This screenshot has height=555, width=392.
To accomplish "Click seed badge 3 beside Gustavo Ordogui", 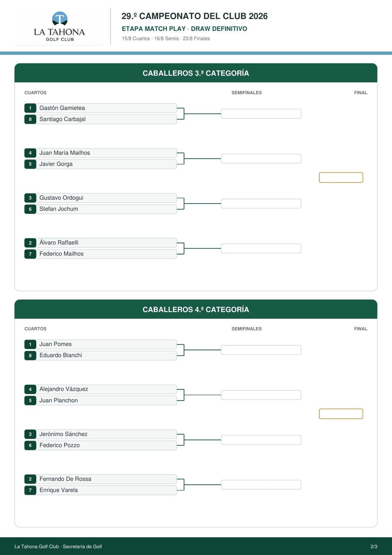I will (30, 198).
